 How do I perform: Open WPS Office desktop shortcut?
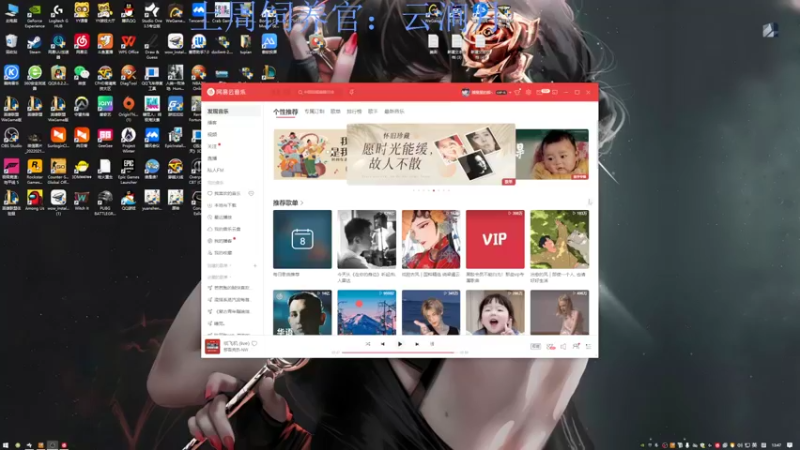click(x=129, y=44)
